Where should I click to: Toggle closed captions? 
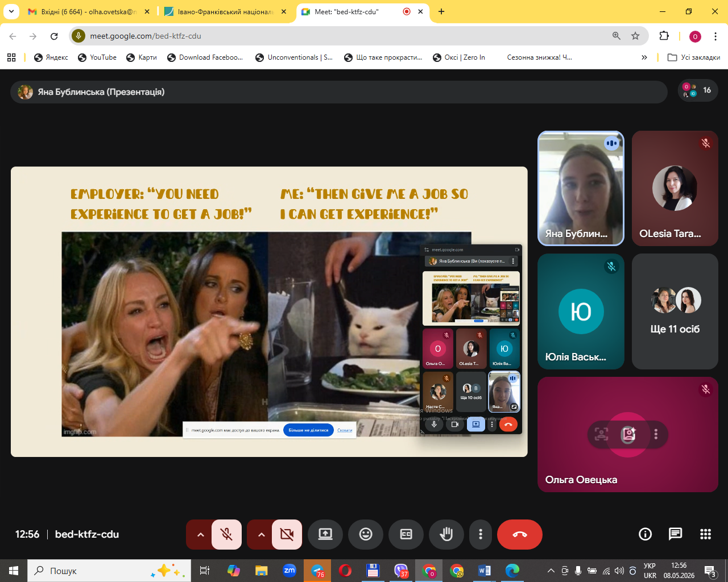point(406,534)
